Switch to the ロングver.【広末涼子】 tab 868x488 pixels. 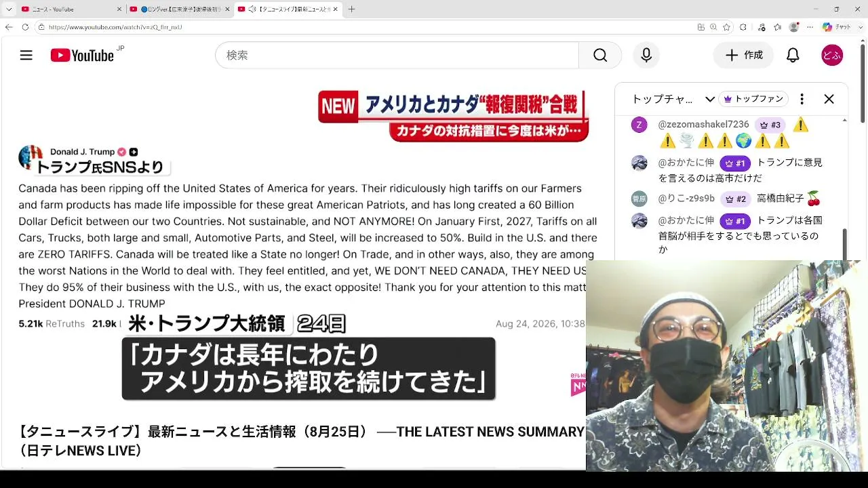178,9
